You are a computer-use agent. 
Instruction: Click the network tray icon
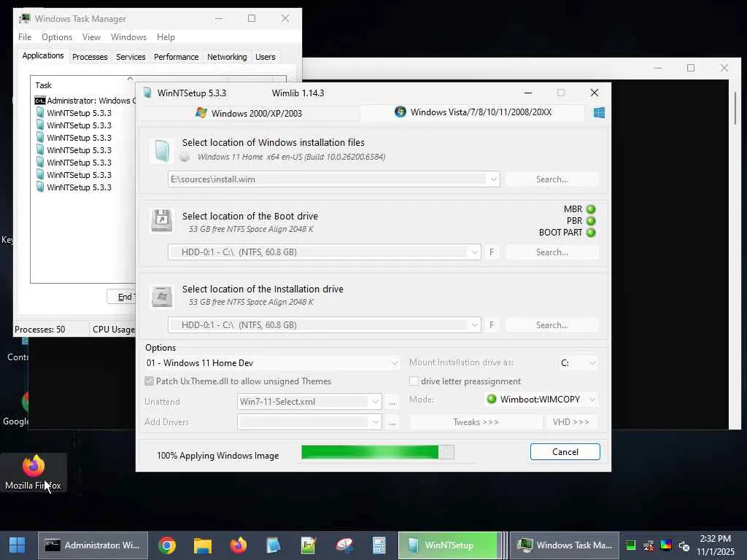(649, 545)
